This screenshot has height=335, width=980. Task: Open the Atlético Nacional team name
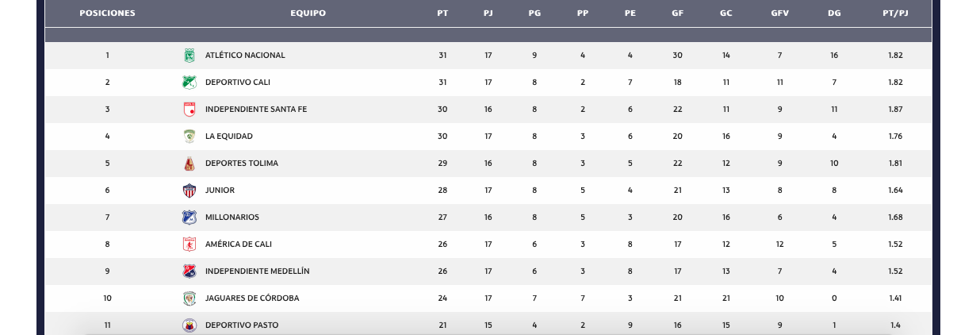tap(245, 56)
